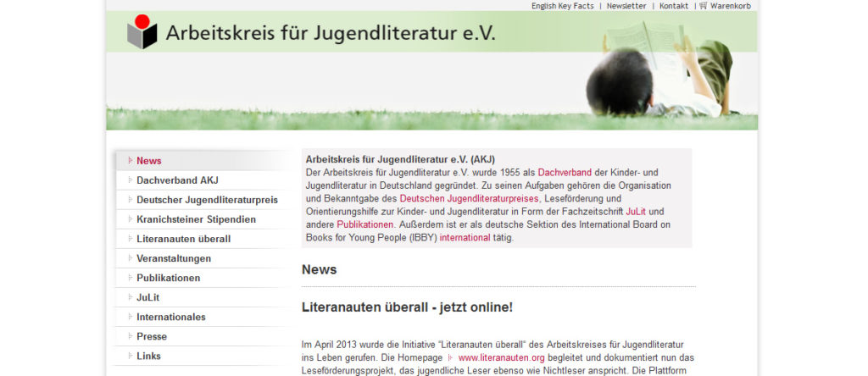
Task: Navigate to Kranichsteiner Stipendien
Action: point(196,219)
